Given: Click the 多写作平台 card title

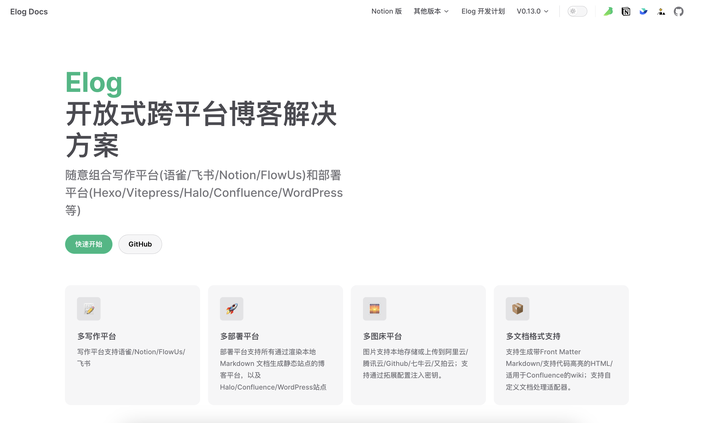Looking at the screenshot, I should pos(96,336).
